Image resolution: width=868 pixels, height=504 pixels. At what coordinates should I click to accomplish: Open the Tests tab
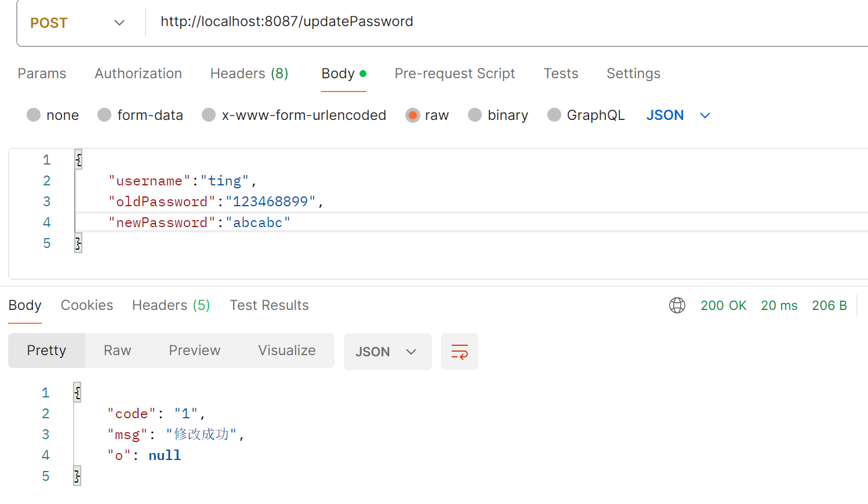tap(561, 74)
